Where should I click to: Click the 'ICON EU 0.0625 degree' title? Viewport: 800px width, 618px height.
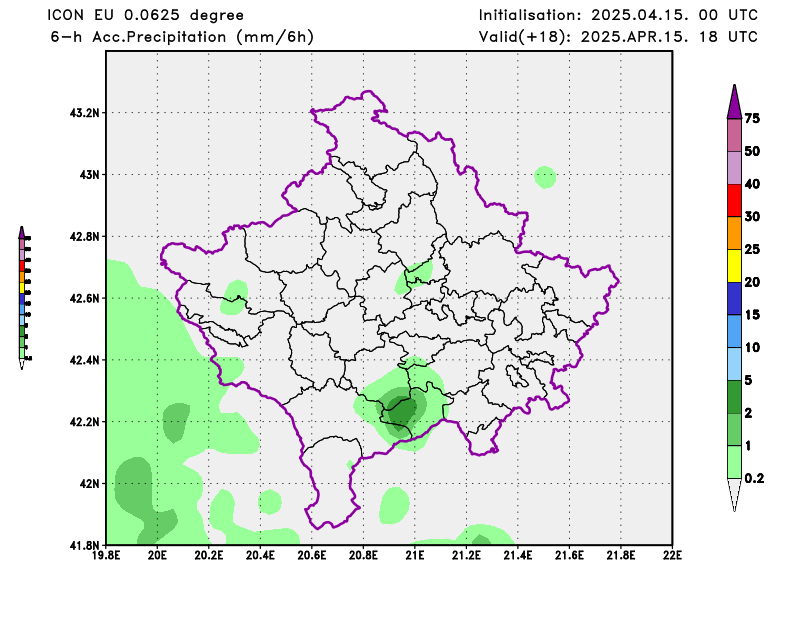(145, 15)
